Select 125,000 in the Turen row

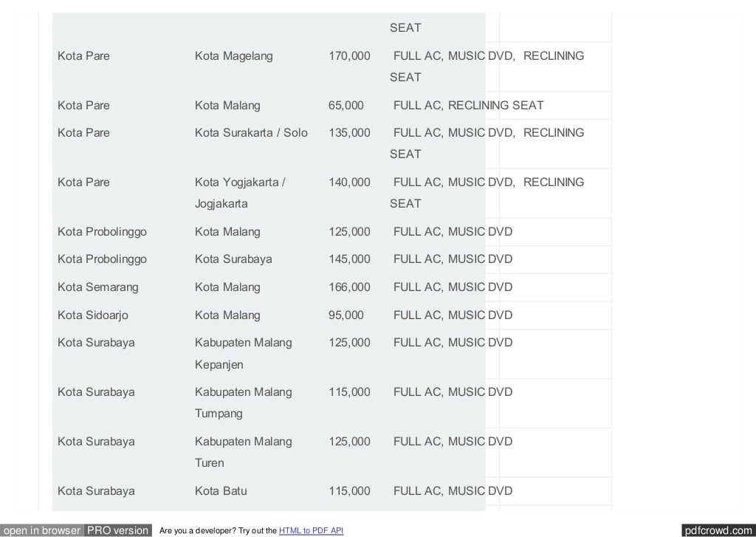tap(349, 442)
